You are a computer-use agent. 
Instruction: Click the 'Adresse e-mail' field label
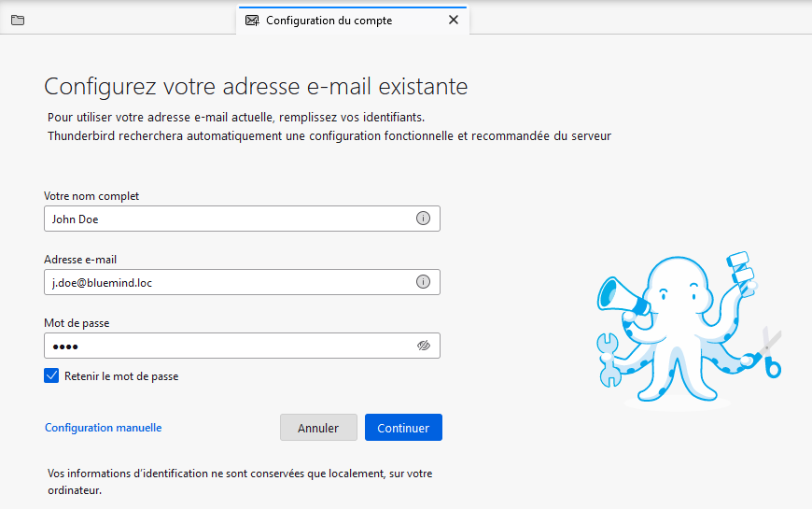click(80, 260)
